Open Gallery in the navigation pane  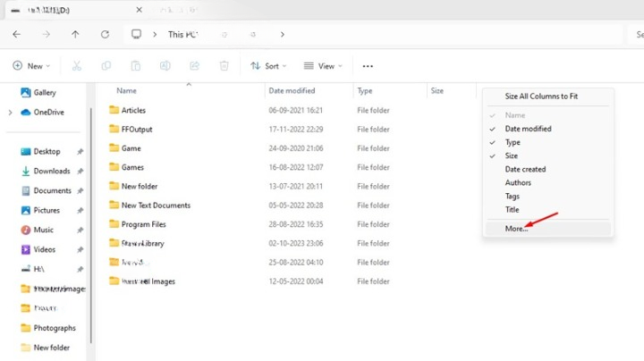38,92
